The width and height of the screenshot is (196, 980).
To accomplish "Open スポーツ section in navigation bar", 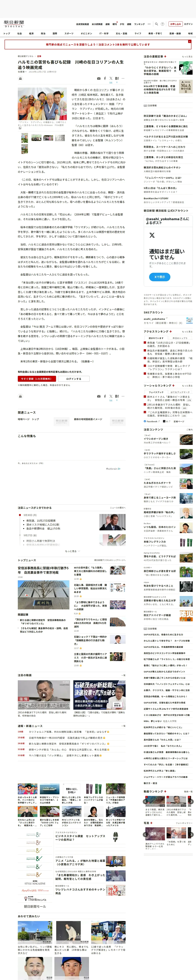I will [69, 33].
